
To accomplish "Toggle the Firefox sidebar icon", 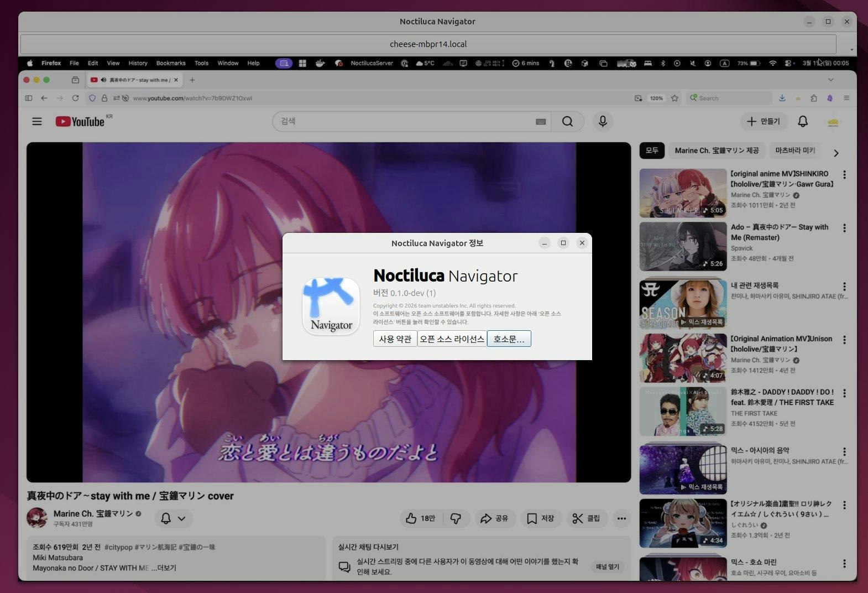I will [29, 98].
